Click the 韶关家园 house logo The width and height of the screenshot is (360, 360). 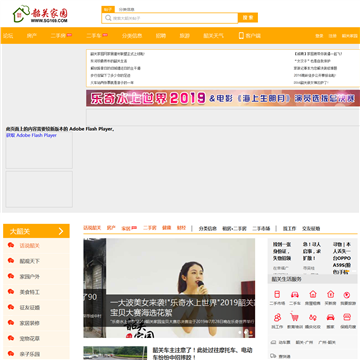point(40,14)
